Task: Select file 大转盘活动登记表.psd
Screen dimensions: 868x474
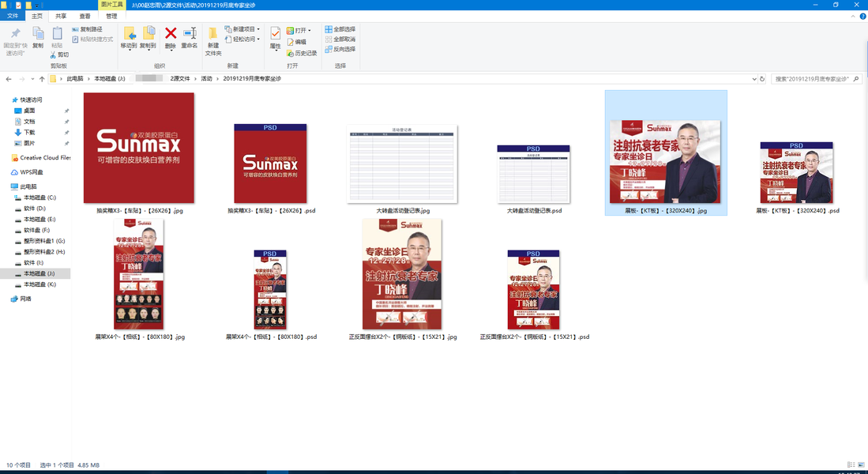Action: tap(534, 179)
